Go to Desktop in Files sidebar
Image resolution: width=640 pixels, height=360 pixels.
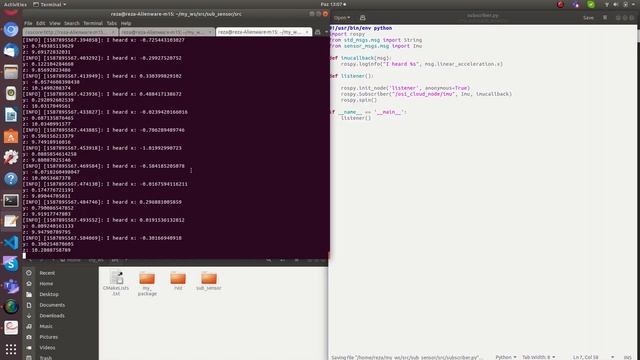pyautogui.click(x=49, y=294)
